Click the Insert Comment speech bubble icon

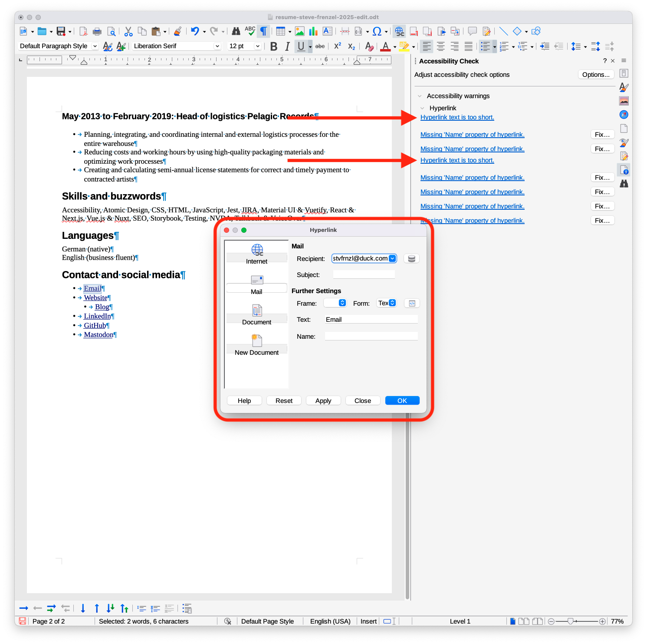pyautogui.click(x=472, y=31)
